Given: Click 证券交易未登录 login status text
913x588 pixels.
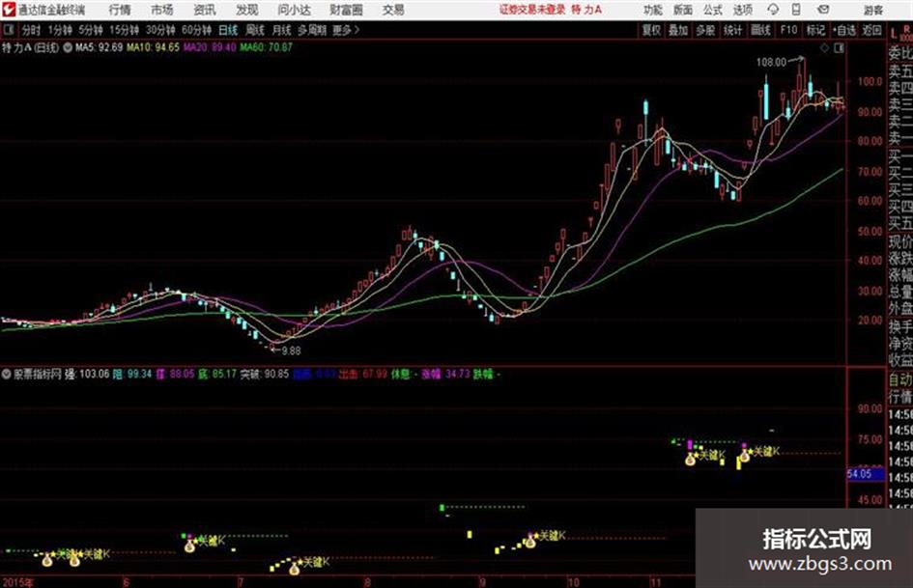Looking at the screenshot, I should coord(532,10).
